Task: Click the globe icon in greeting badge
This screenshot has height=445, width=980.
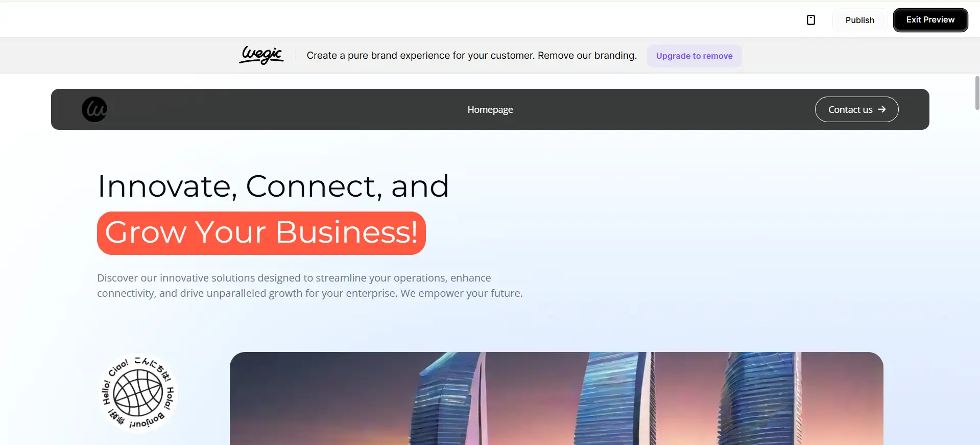Action: (x=138, y=393)
